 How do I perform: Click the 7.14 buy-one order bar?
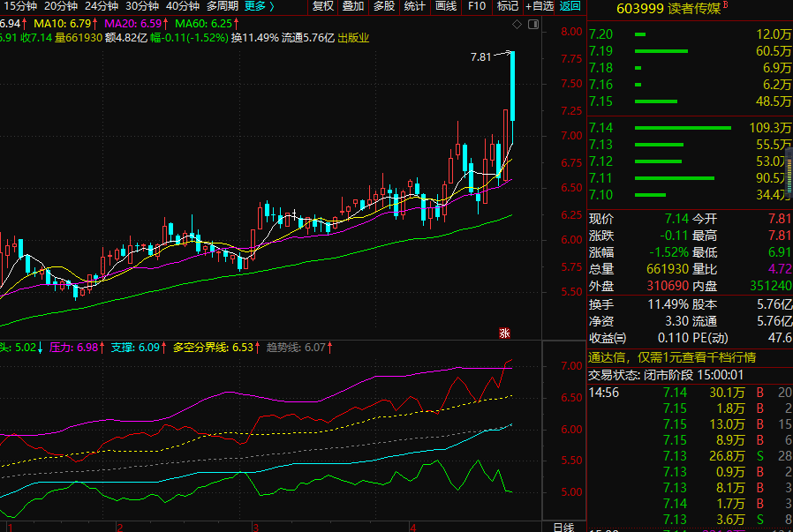tap(683, 127)
